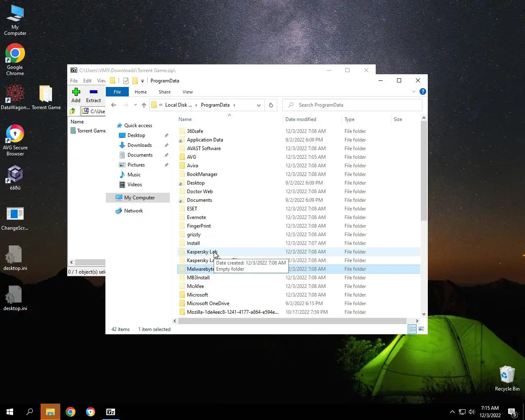This screenshot has width=525, height=420.
Task: Open ChangeScr desktop icon
Action: click(x=15, y=218)
